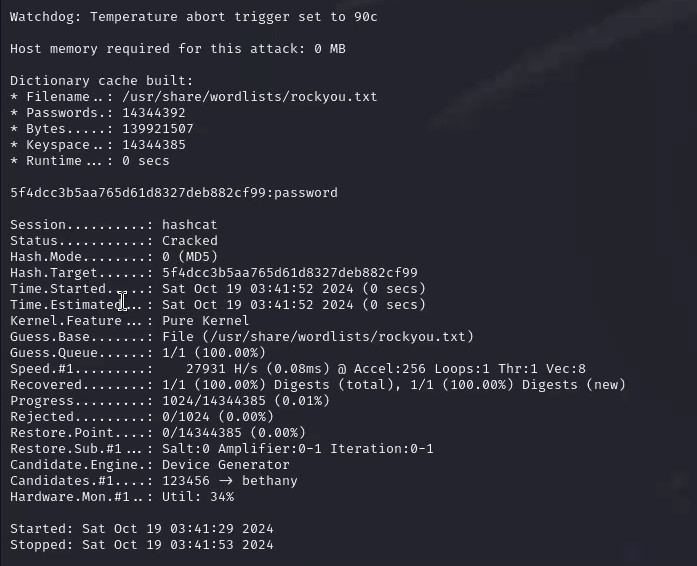Viewport: 697px width, 566px height.
Task: Click the Recovered Digests (new) text
Action: click(x=574, y=385)
